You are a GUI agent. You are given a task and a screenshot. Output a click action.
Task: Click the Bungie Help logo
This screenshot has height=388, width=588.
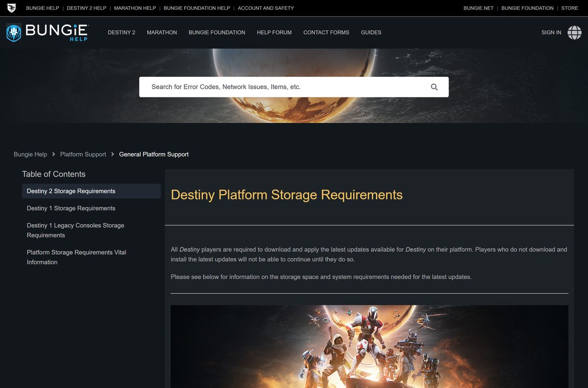[x=48, y=32]
